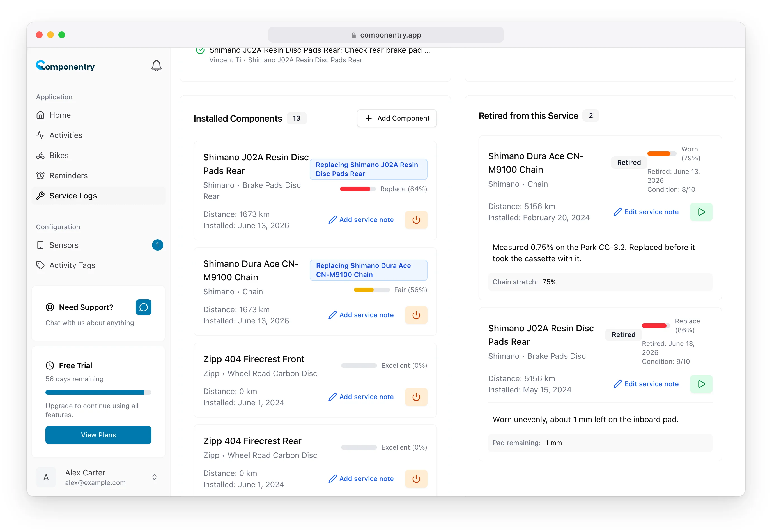The width and height of the screenshot is (772, 532).
Task: Open Activity Tags in the sidebar
Action: click(x=98, y=265)
